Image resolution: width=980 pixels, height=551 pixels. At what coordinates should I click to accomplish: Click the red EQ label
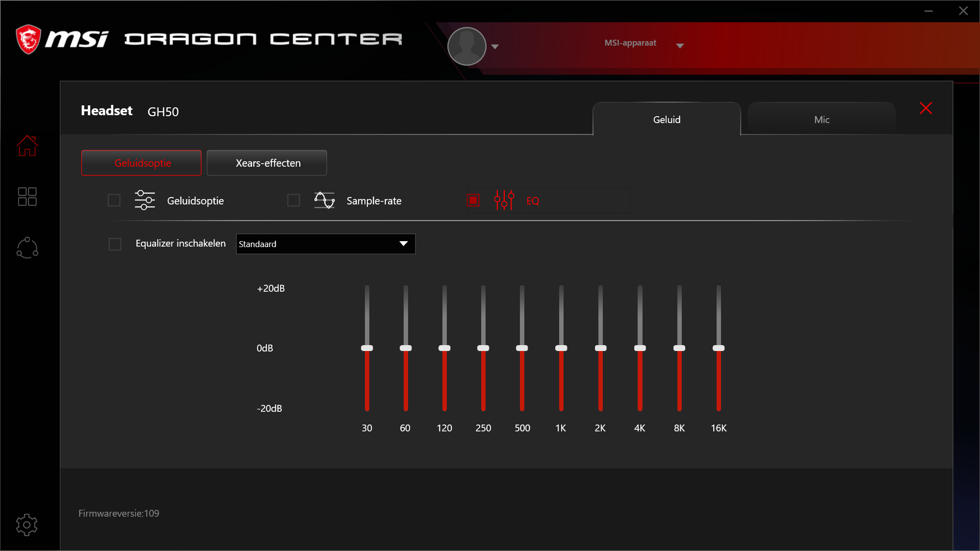(x=533, y=200)
